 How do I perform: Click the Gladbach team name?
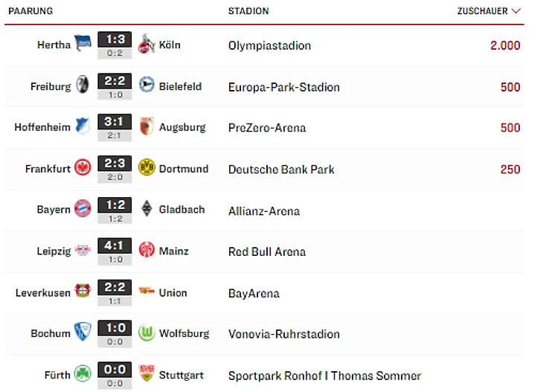181,210
